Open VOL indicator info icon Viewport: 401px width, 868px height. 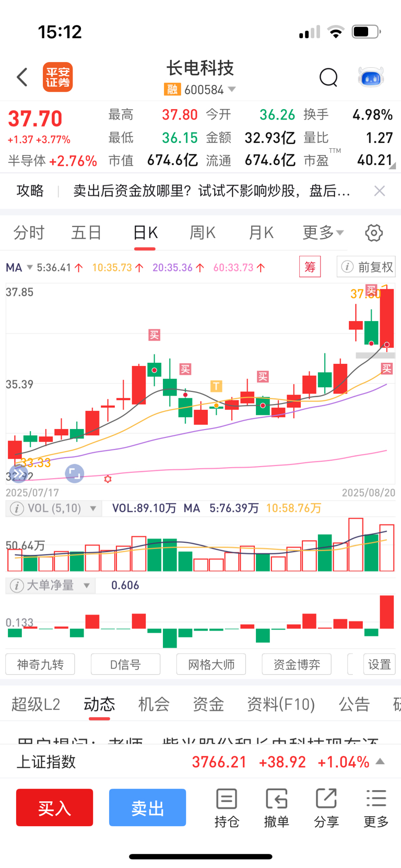17,508
